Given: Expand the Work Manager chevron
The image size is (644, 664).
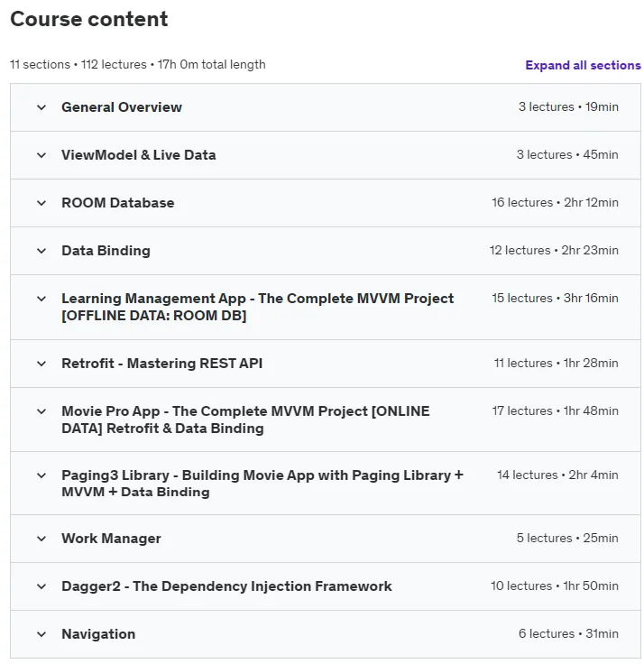Looking at the screenshot, I should (x=41, y=539).
